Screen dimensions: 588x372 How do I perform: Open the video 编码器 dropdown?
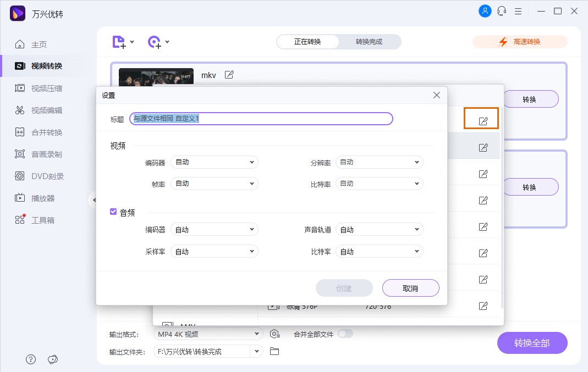[215, 162]
